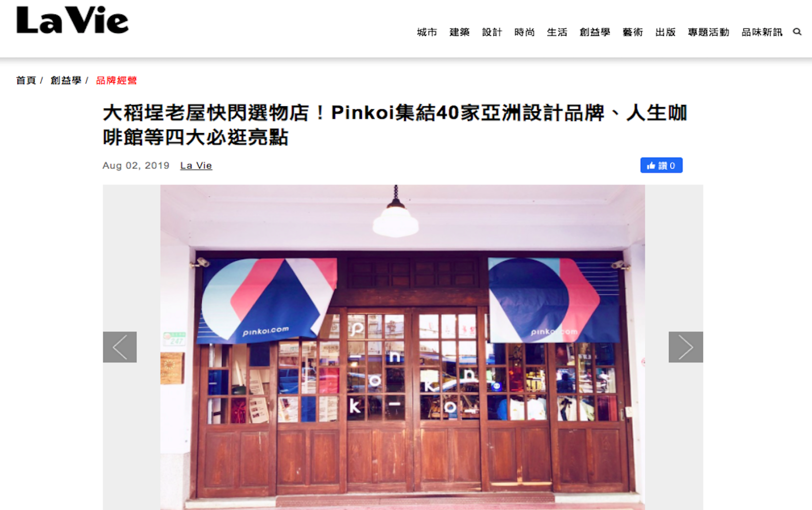This screenshot has width=812, height=510.
Task: Open the 專題活動 menu item
Action: pyautogui.click(x=708, y=32)
